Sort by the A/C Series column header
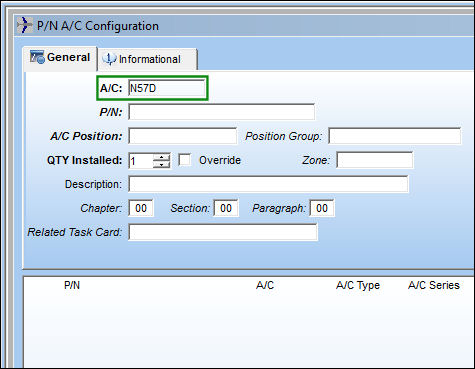475x369 pixels. (x=434, y=285)
